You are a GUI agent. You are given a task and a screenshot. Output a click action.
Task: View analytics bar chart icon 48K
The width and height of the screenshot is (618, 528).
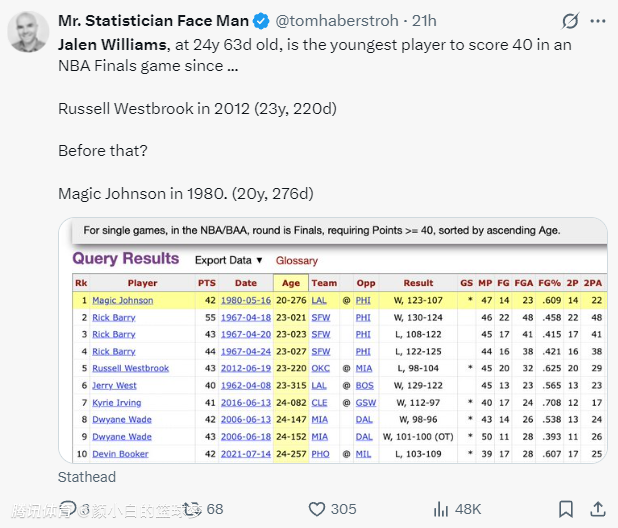(x=441, y=509)
